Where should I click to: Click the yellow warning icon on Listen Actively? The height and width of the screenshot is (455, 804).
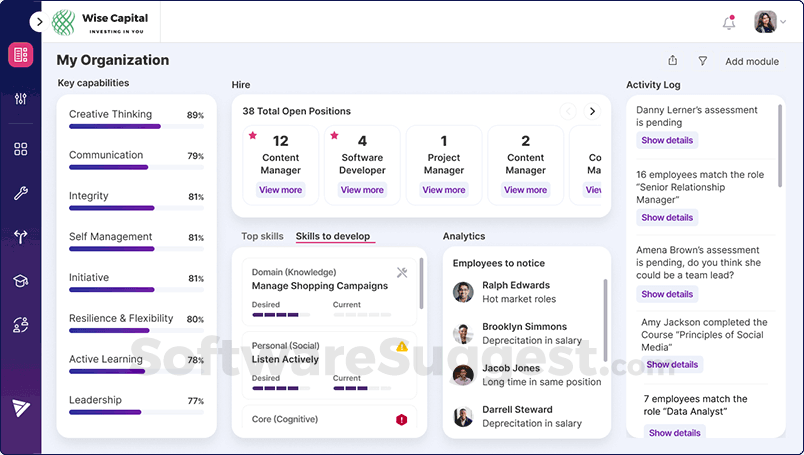point(402,346)
